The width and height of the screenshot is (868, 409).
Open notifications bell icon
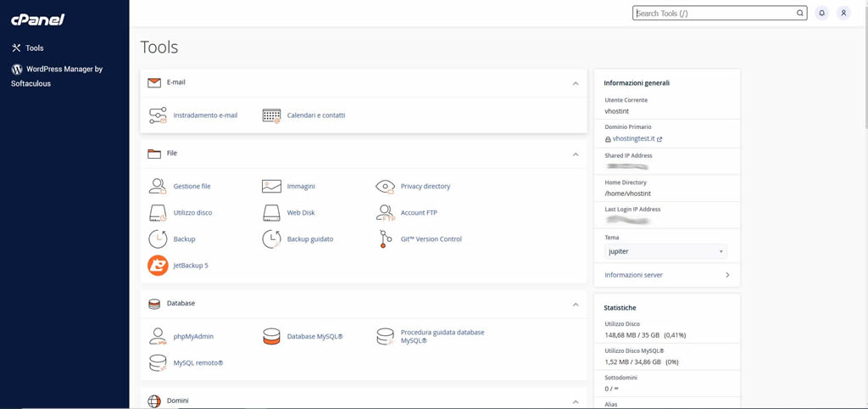pyautogui.click(x=822, y=14)
